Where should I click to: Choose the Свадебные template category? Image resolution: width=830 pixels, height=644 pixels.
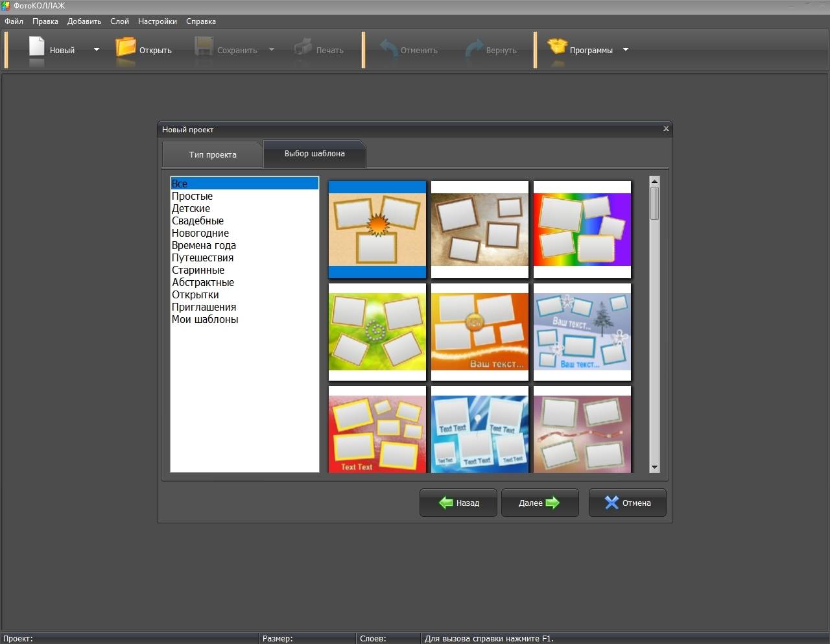[x=244, y=221]
